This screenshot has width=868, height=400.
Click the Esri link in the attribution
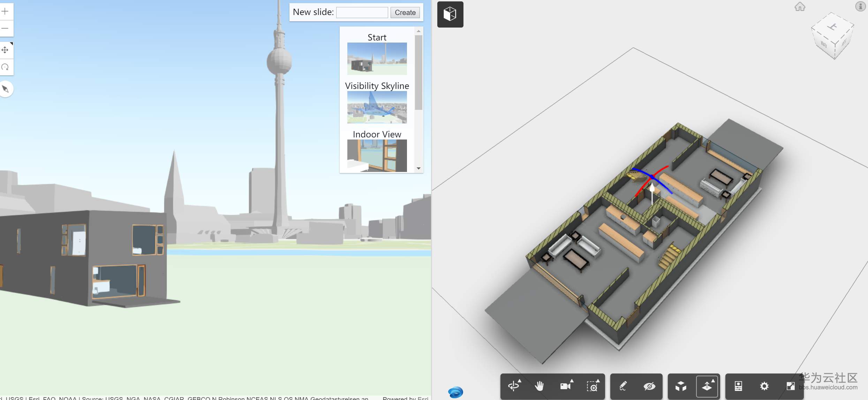point(423,398)
